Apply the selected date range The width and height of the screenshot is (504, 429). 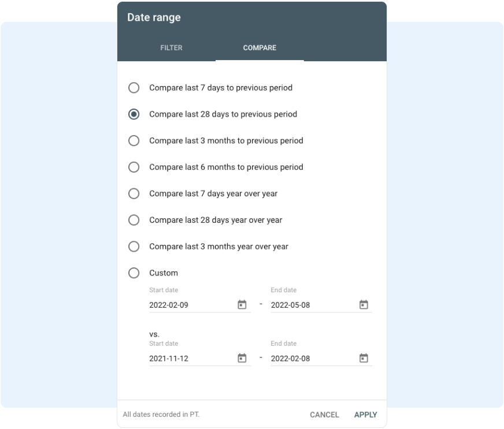[x=366, y=415]
